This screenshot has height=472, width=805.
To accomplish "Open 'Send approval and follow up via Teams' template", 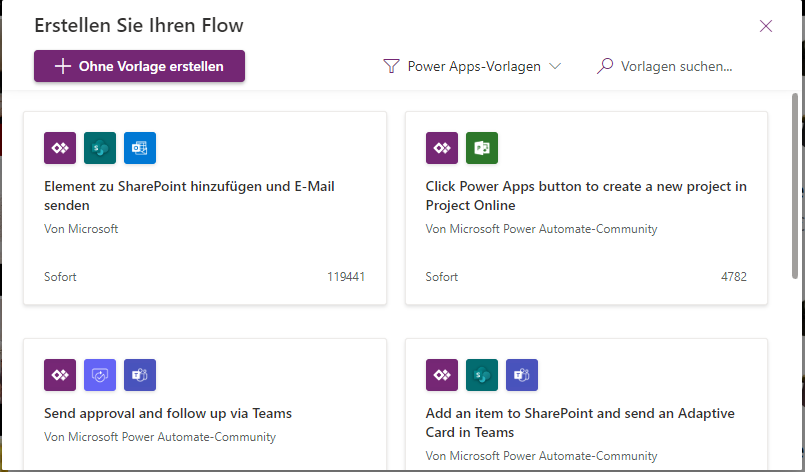I will tap(205, 403).
